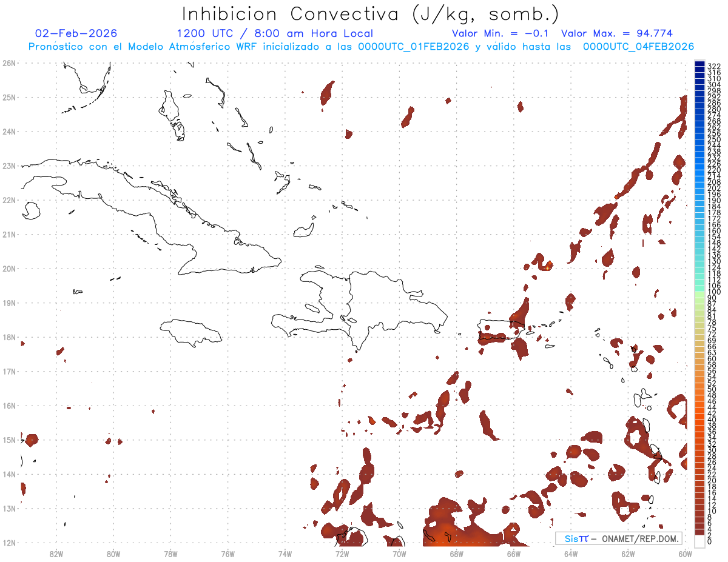
Task: Click the '22N' latitude label
Action: [8, 200]
